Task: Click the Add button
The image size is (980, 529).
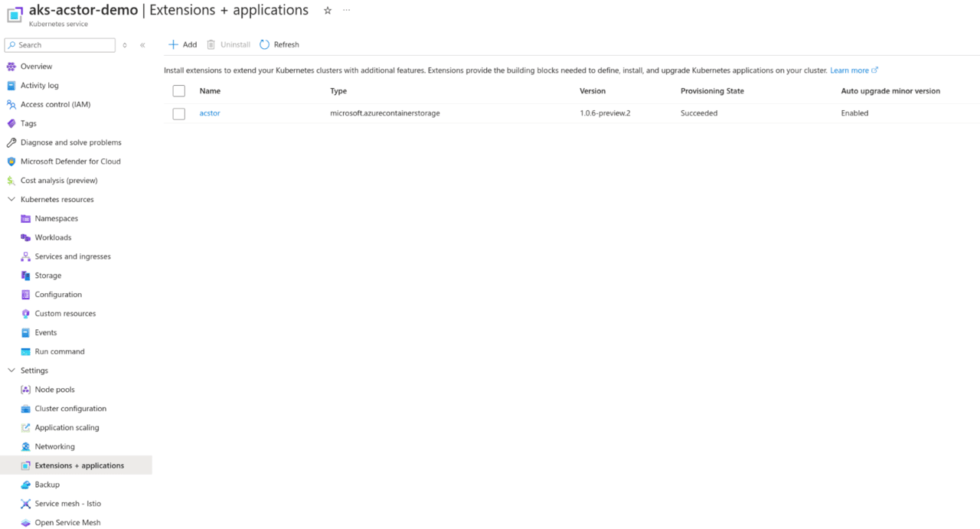Action: pos(183,44)
